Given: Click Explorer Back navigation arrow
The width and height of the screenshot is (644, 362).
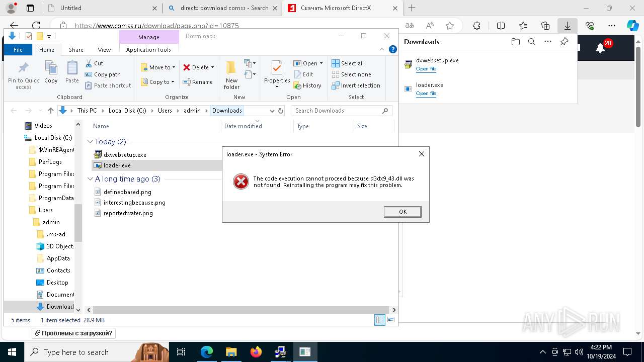Looking at the screenshot, I should (14, 111).
